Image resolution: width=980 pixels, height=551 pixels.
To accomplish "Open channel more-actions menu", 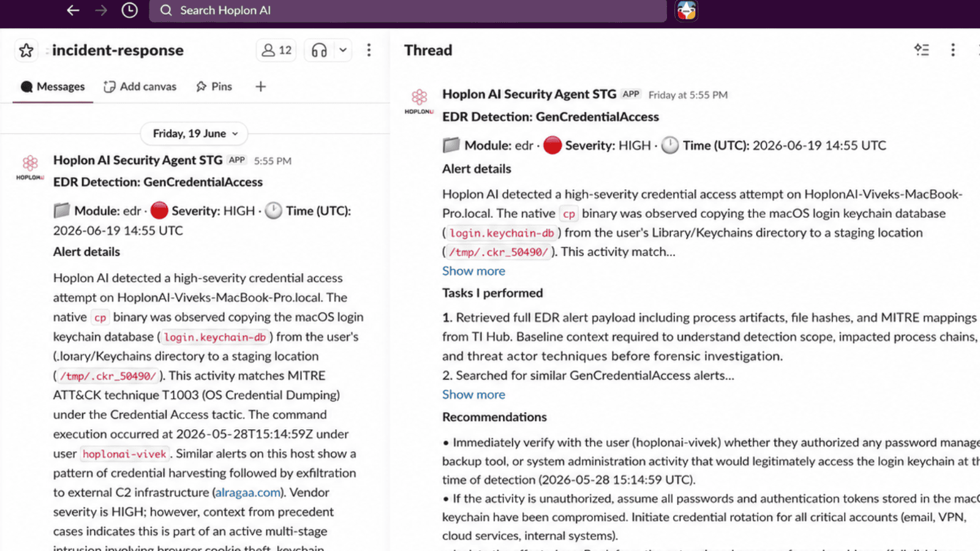I will [369, 50].
